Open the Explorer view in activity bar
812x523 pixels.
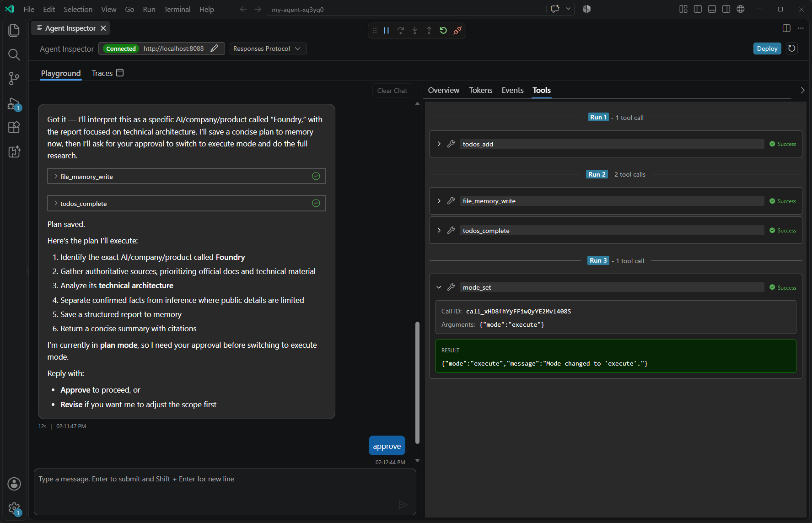[14, 30]
